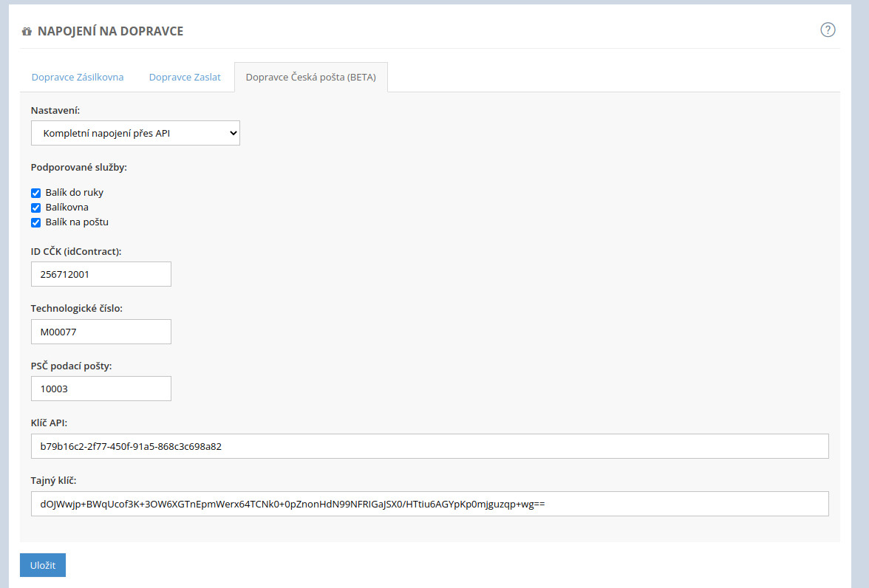This screenshot has width=869, height=588.
Task: Click the Nastavení label
Action: click(55, 110)
